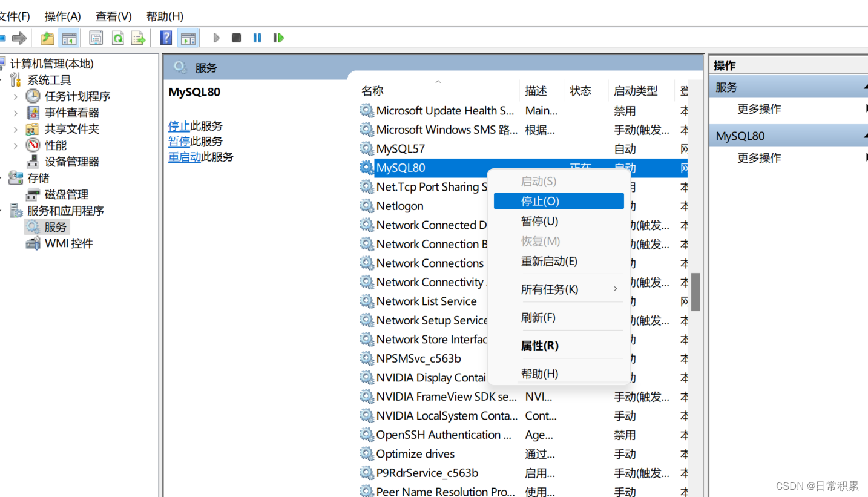Click the gear icon beside Optimize drives
The height and width of the screenshot is (497, 868).
click(366, 453)
